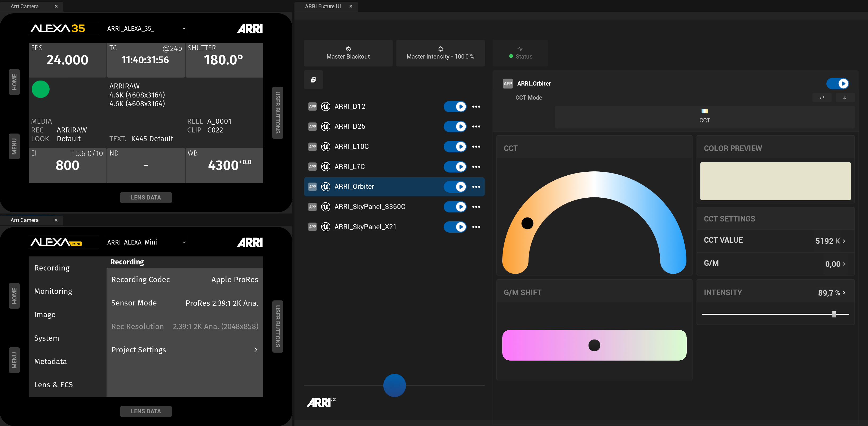Open the Status indicator panel
This screenshot has width=868, height=426.
click(x=520, y=53)
